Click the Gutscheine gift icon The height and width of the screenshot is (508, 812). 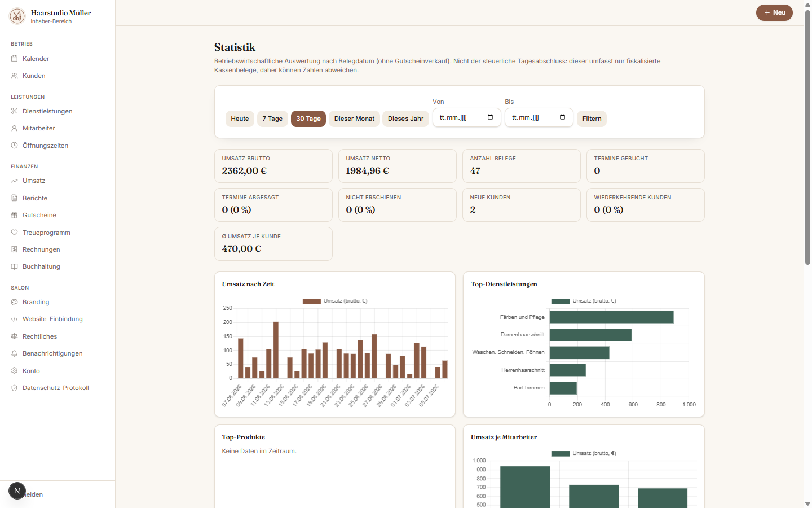coord(15,215)
